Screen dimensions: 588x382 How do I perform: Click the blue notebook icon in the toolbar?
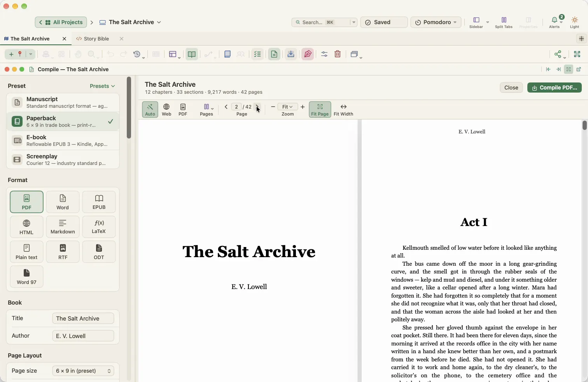(227, 54)
